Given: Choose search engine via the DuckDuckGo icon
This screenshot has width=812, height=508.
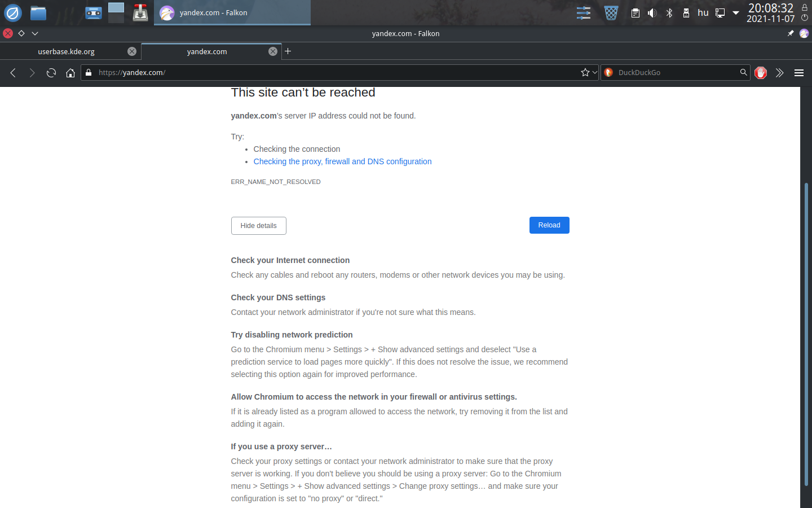Looking at the screenshot, I should tap(608, 72).
